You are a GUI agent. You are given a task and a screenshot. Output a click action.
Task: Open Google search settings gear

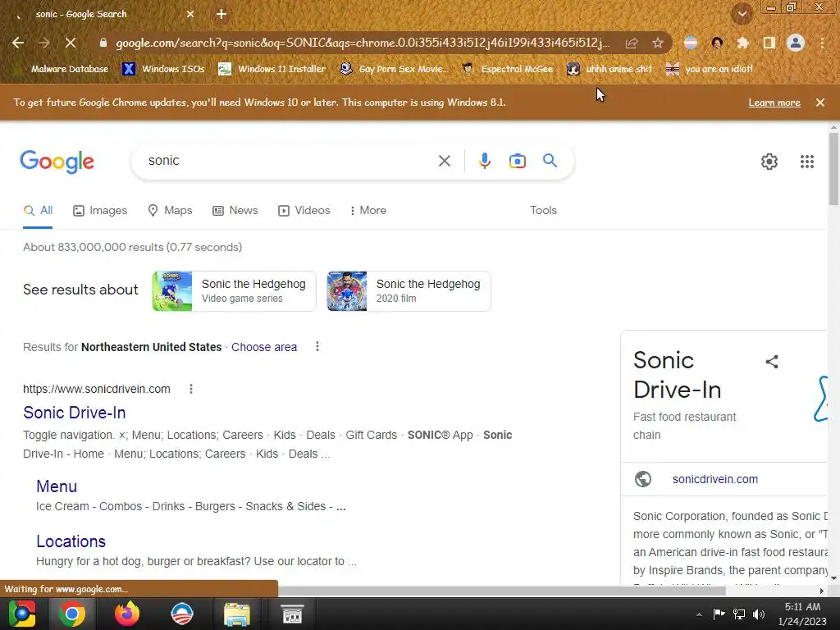click(769, 162)
